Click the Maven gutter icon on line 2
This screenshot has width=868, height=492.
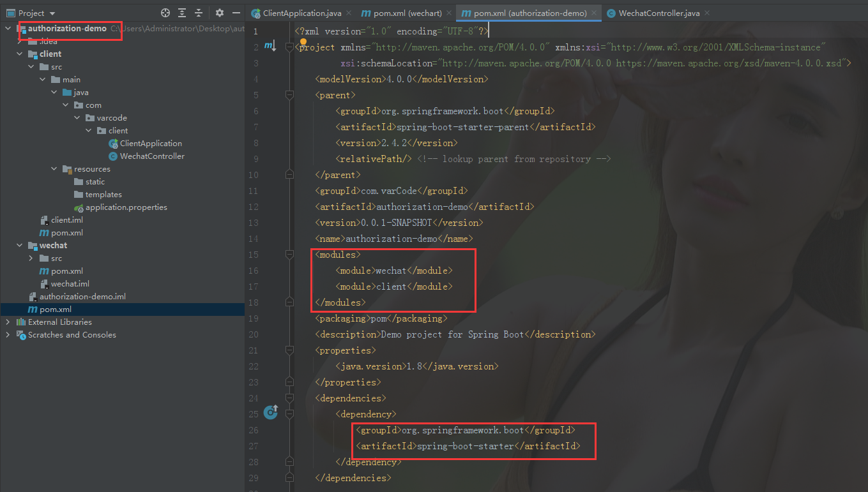coord(270,46)
